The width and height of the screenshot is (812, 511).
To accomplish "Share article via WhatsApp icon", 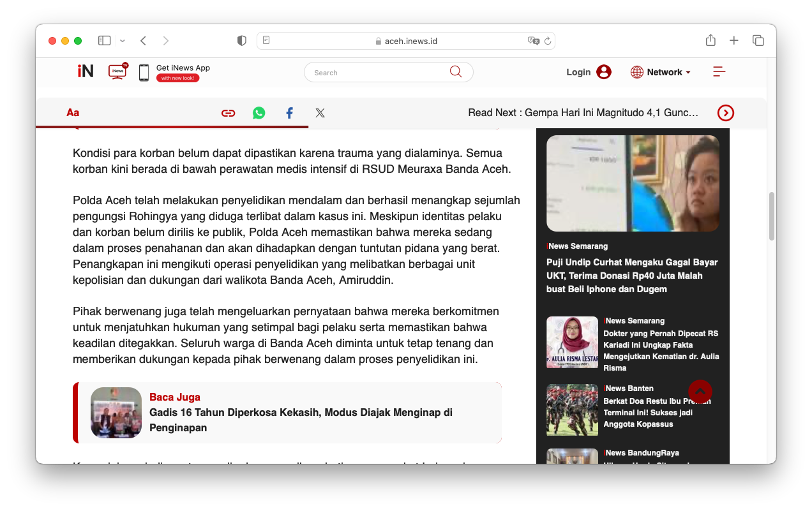I will point(259,113).
